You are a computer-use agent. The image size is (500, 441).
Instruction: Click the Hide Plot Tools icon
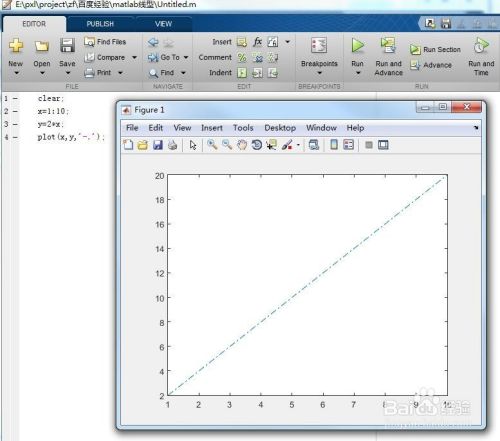369,145
